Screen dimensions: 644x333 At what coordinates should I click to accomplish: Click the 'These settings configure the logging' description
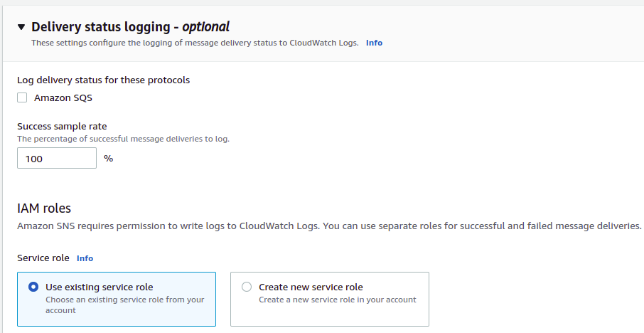tap(194, 43)
